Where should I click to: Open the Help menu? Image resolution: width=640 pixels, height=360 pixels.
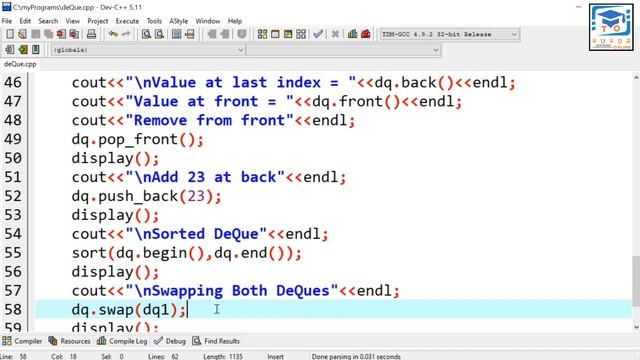tap(235, 21)
